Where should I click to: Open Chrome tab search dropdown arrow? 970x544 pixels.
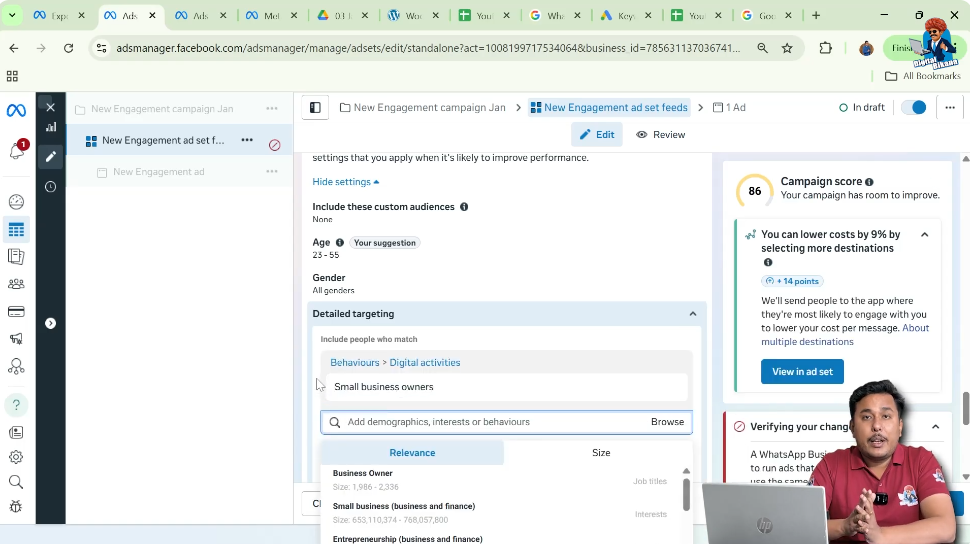12,15
